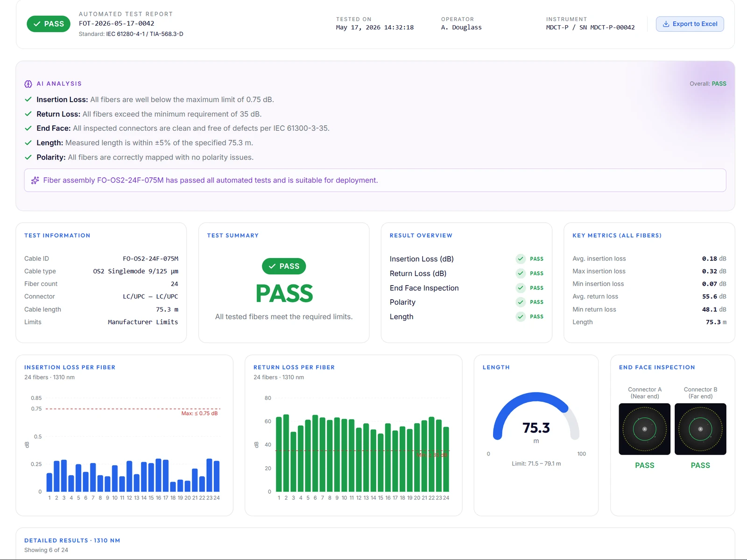This screenshot has width=747, height=560.
Task: Click pass check icon for Polarity row
Action: 521,302
